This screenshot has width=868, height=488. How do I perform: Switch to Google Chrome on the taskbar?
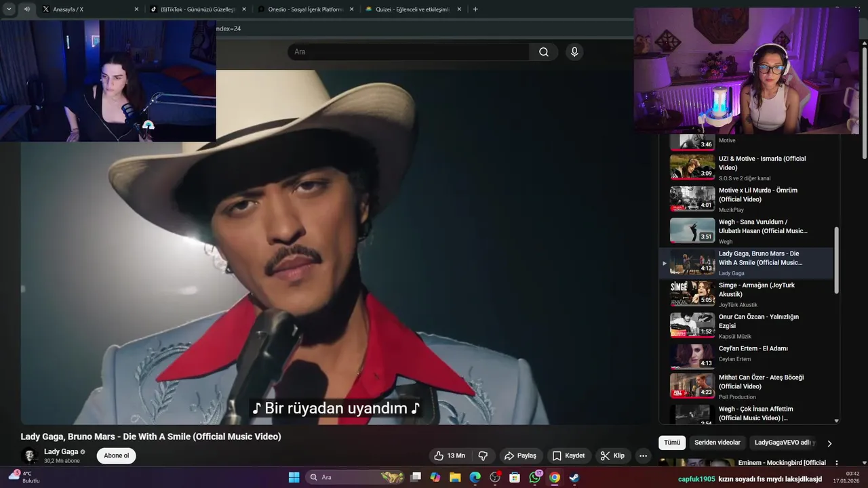pos(555,477)
